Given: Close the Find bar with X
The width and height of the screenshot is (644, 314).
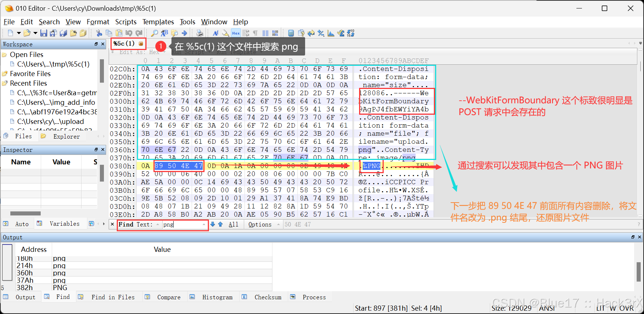Looking at the screenshot, I should click(x=112, y=224).
